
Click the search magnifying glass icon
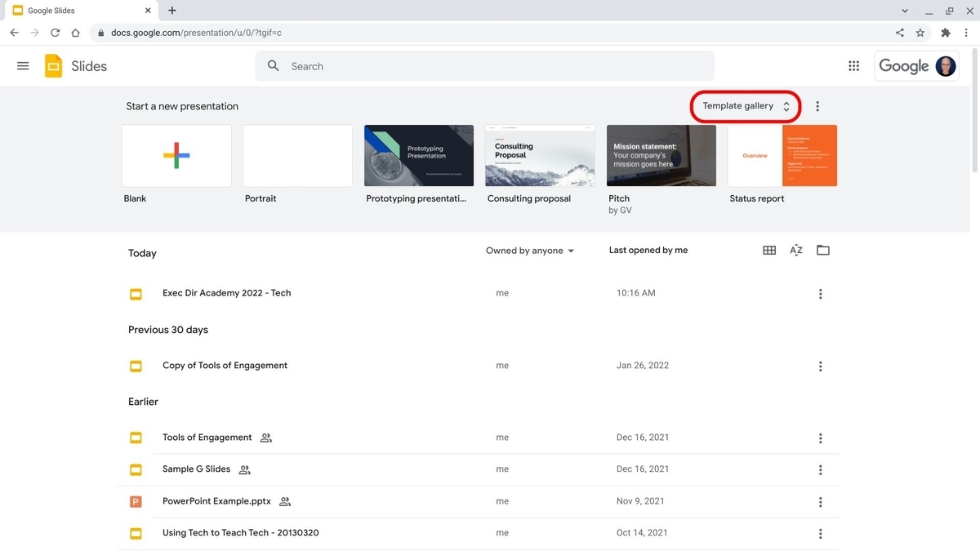click(273, 65)
